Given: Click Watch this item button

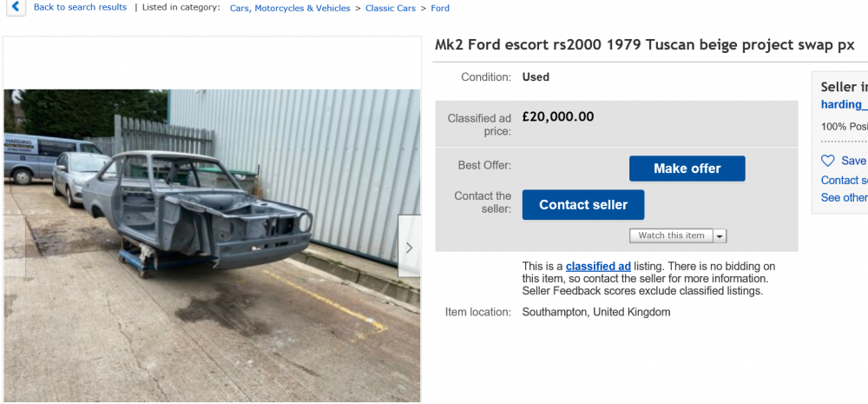Looking at the screenshot, I should click(672, 235).
